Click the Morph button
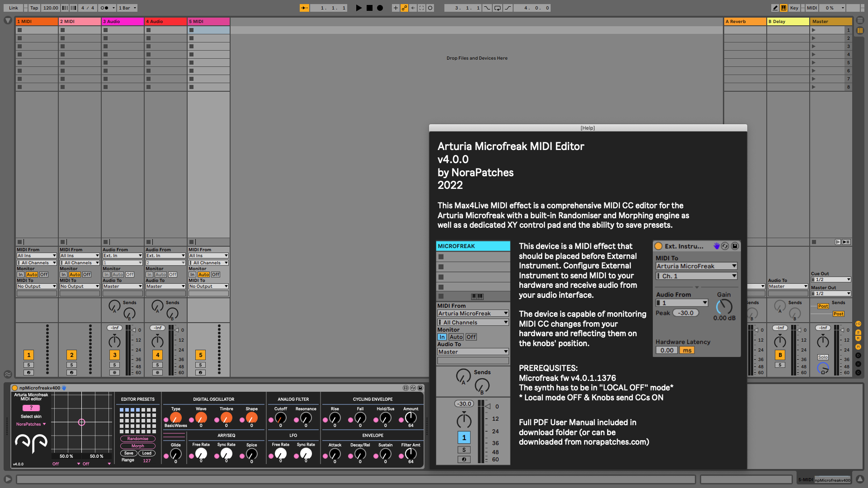 click(137, 446)
